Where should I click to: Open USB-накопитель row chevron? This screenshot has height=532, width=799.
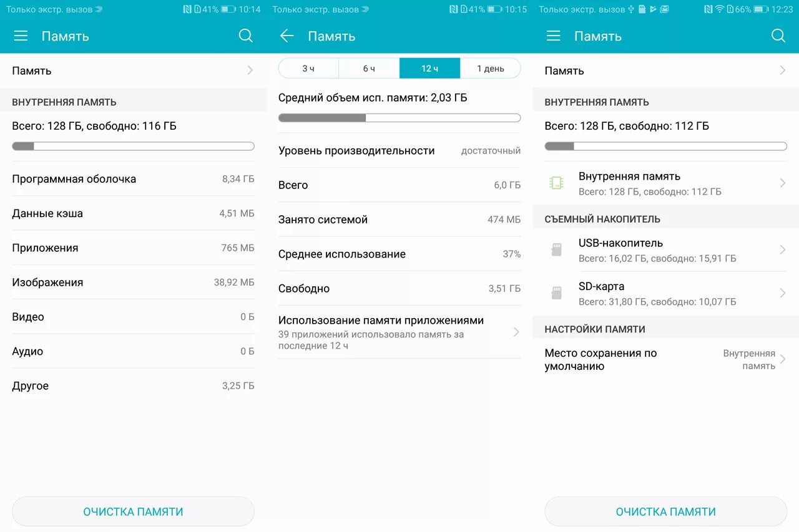[x=782, y=249]
